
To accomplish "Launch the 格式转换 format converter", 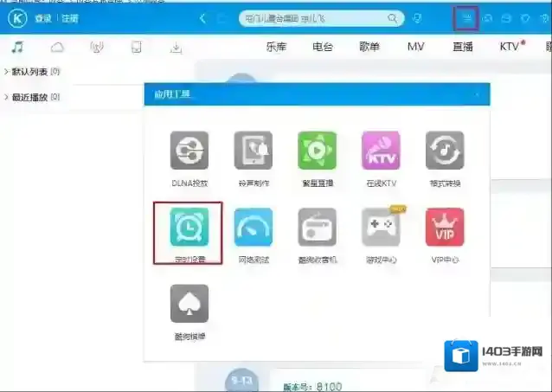I will [x=445, y=151].
